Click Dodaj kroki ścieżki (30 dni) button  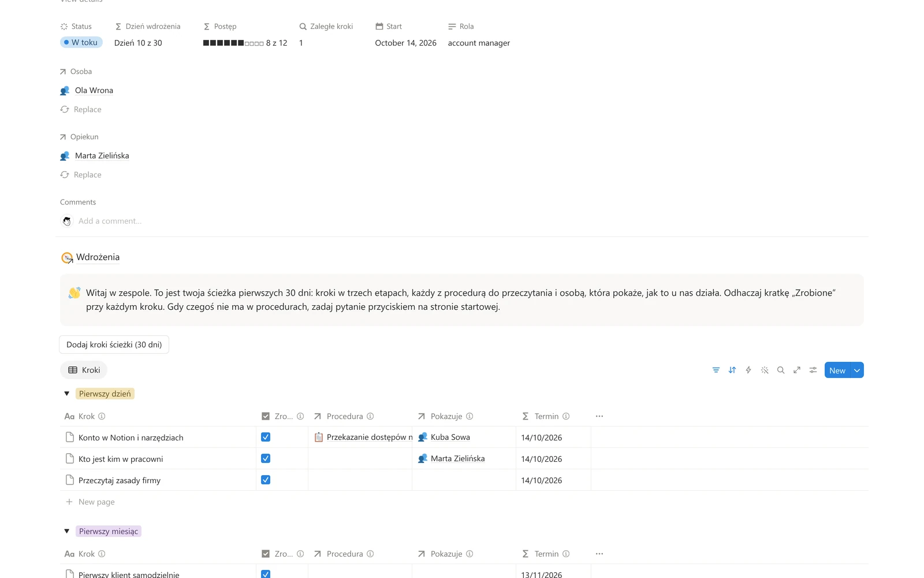(x=114, y=344)
